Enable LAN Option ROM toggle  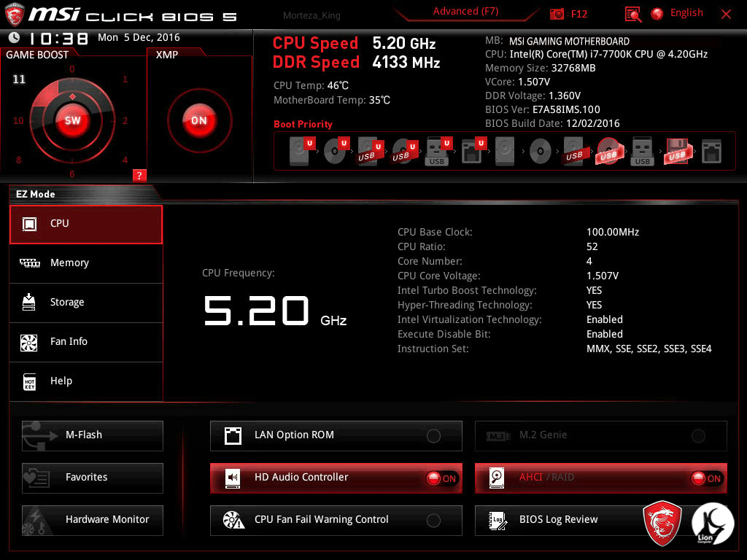click(x=433, y=436)
